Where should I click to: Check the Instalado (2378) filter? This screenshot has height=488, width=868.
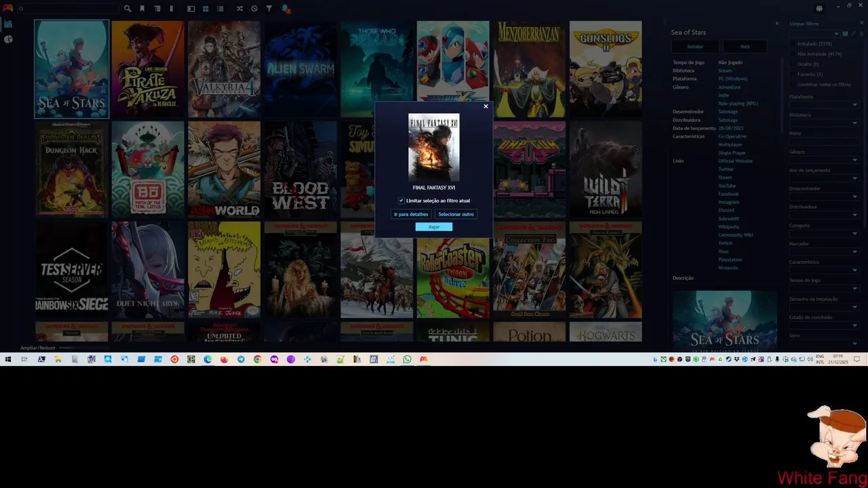click(793, 44)
